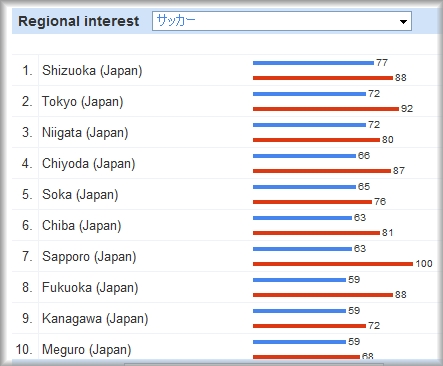Open the サッカー search term dropdown
Image resolution: width=443 pixels, height=366 pixels.
pyautogui.click(x=282, y=21)
